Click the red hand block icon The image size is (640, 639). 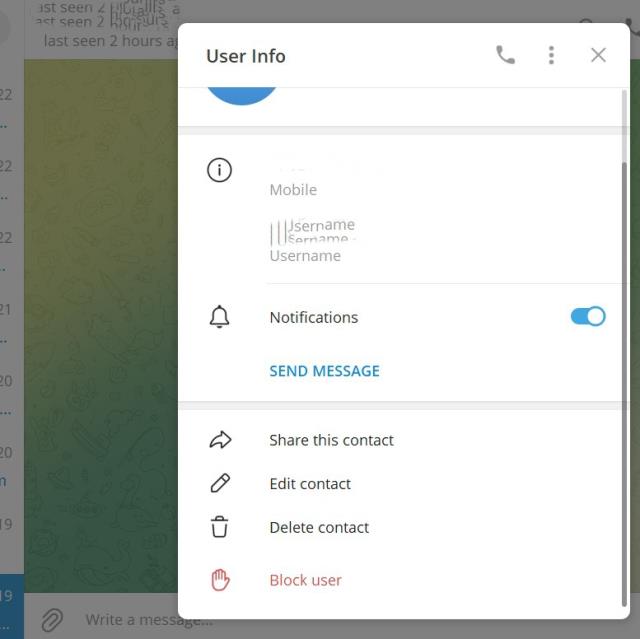tap(220, 580)
